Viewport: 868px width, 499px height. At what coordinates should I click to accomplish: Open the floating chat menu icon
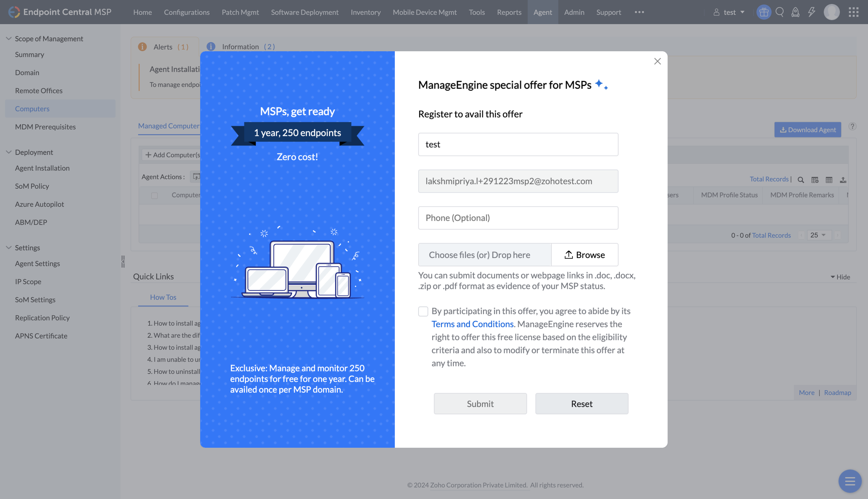point(850,481)
